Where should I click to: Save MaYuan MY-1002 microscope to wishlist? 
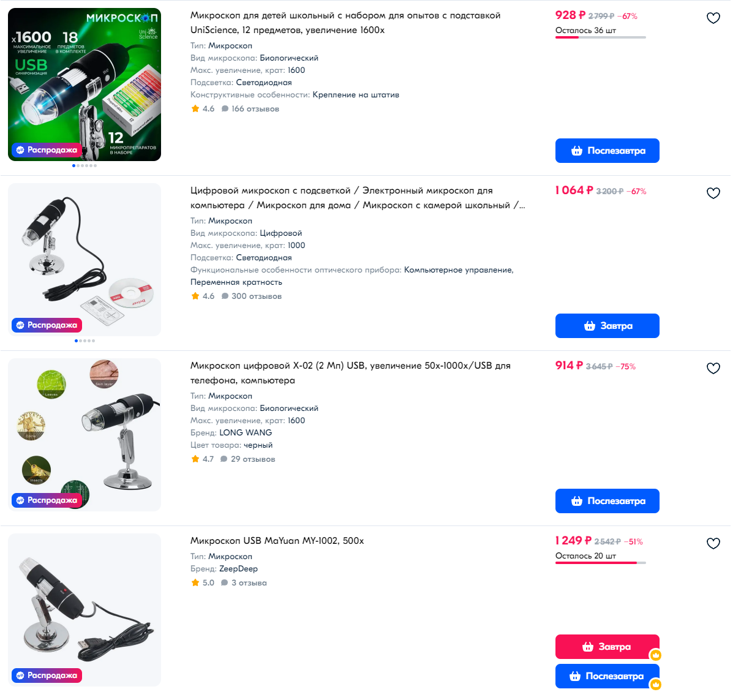(x=713, y=544)
